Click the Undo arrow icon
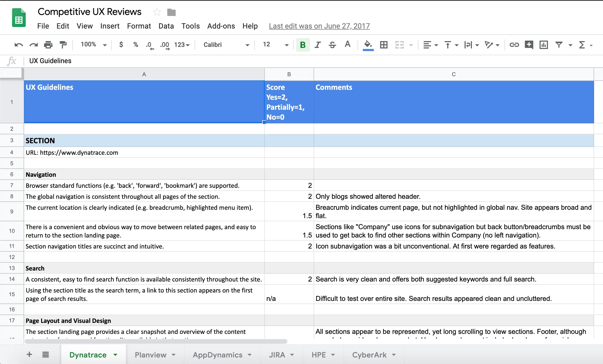This screenshot has width=603, height=364. coord(18,45)
